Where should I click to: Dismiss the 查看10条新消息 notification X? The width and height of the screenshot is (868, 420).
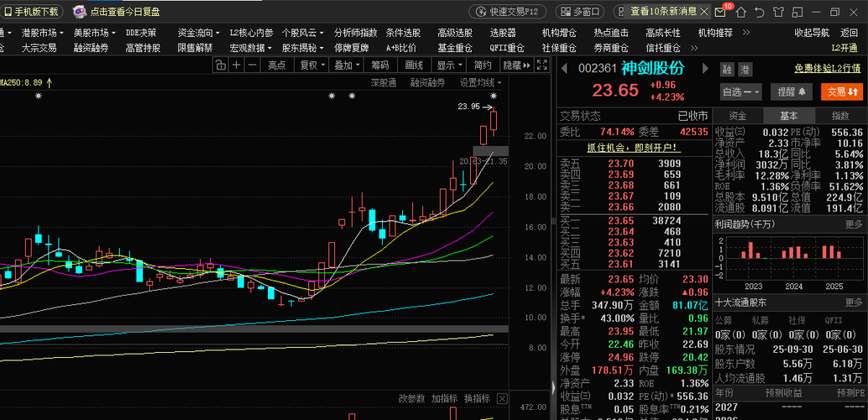pyautogui.click(x=704, y=11)
